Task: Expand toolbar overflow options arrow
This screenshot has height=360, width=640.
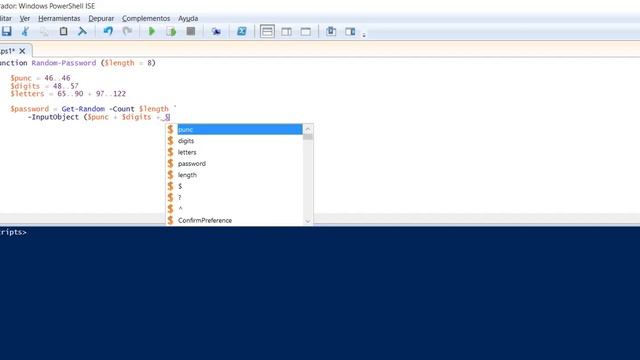Action: 364,35
